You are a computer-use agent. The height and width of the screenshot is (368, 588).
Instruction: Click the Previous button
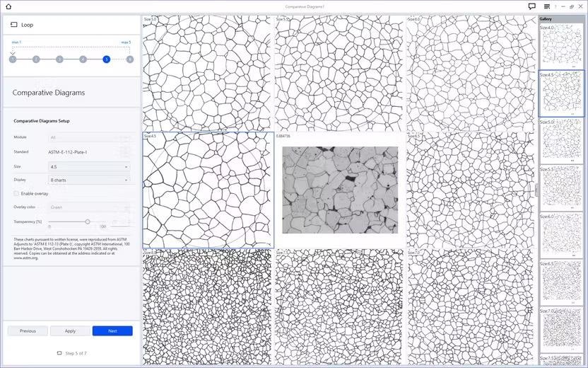click(28, 330)
